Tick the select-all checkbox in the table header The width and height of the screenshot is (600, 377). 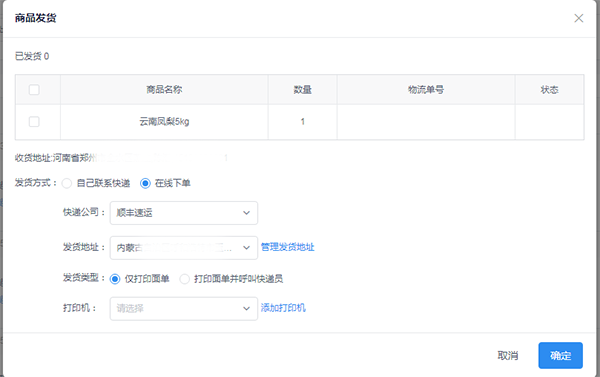pyautogui.click(x=34, y=90)
